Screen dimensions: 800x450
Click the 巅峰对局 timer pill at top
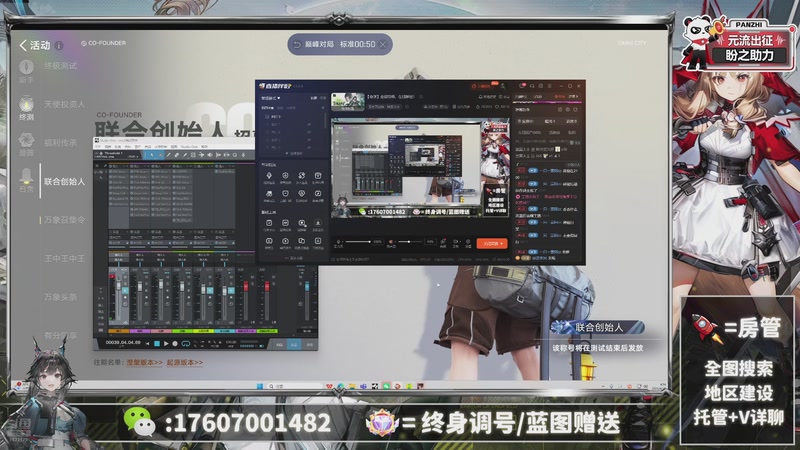[340, 44]
